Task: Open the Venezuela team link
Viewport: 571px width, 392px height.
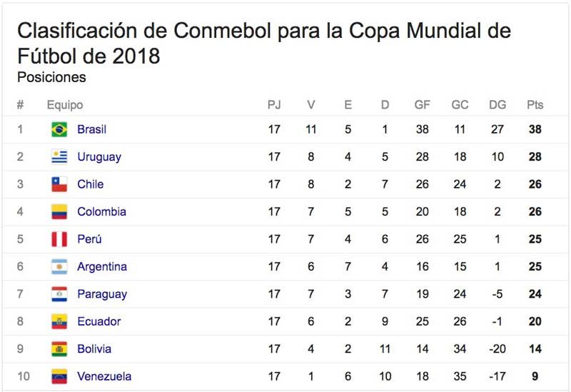Action: pos(104,376)
